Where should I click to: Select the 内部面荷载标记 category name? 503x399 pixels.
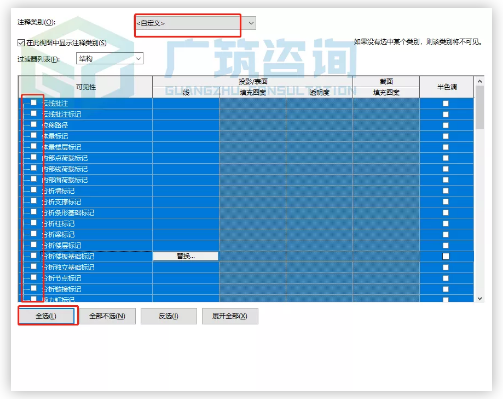(65, 180)
